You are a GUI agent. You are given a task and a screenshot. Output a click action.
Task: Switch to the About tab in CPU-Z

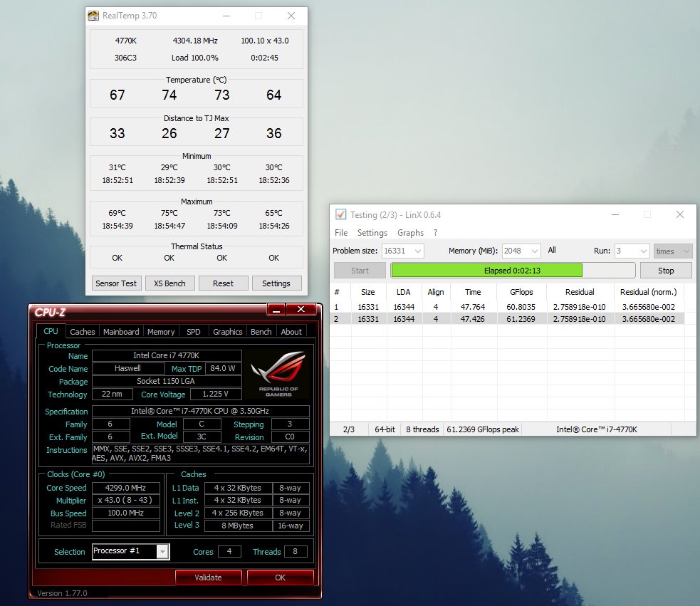click(291, 332)
